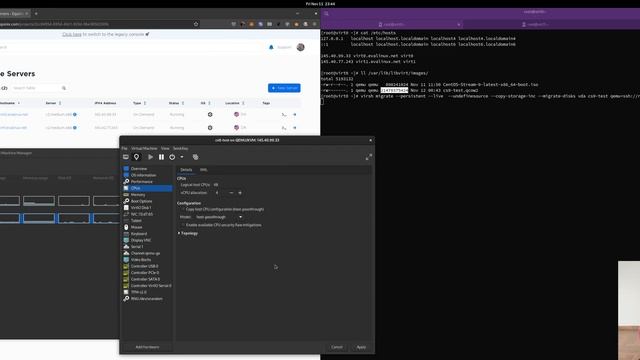Click the shut down power icon

click(x=172, y=157)
